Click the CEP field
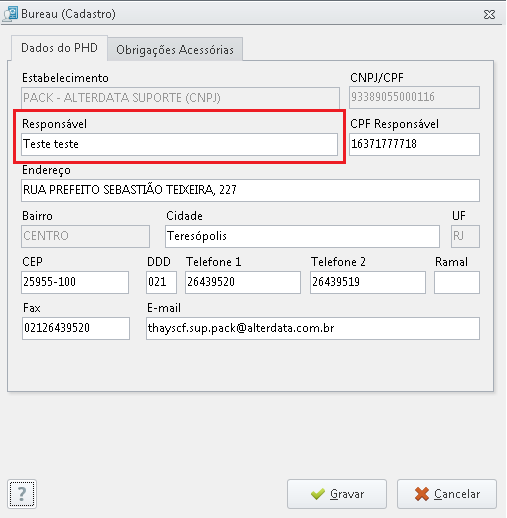This screenshot has height=518, width=507. pos(75,282)
